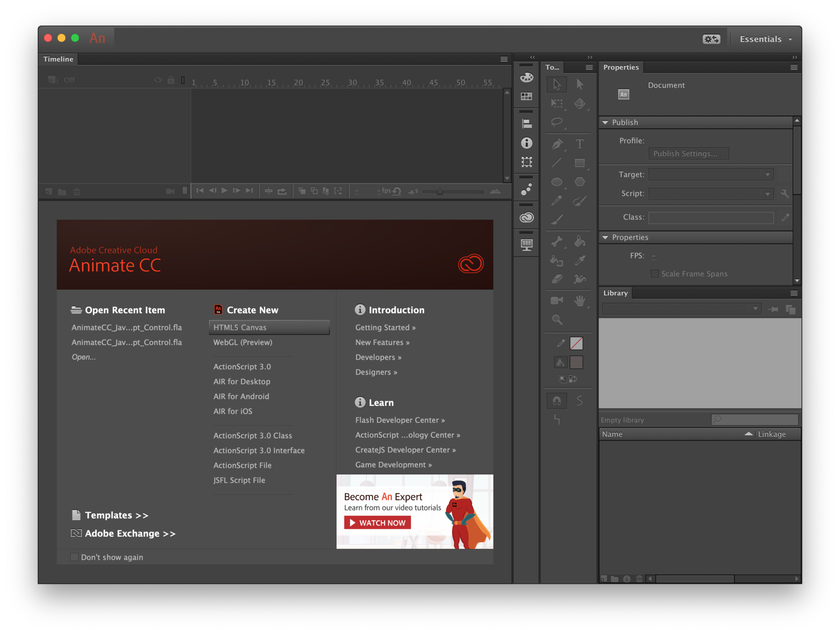The image size is (840, 634).
Task: Select the Pencil tool
Action: pyautogui.click(x=556, y=201)
